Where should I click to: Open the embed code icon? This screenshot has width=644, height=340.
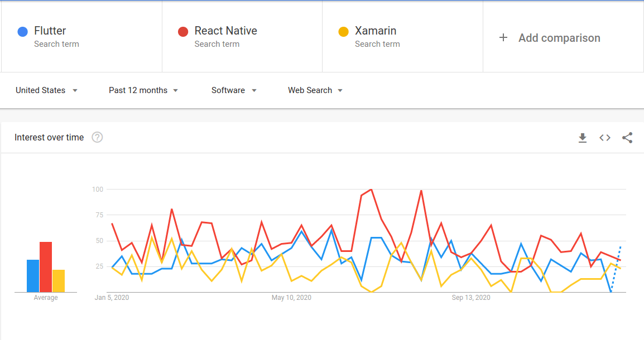coord(605,138)
